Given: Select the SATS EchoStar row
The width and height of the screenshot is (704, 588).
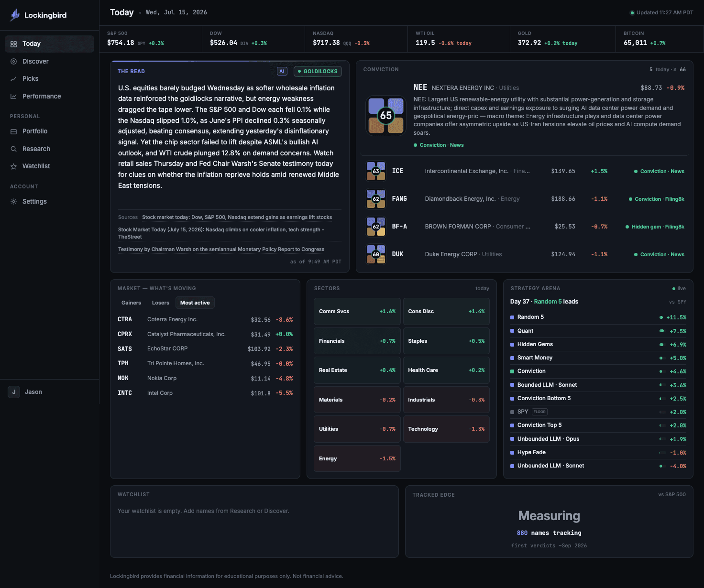Looking at the screenshot, I should 205,349.
